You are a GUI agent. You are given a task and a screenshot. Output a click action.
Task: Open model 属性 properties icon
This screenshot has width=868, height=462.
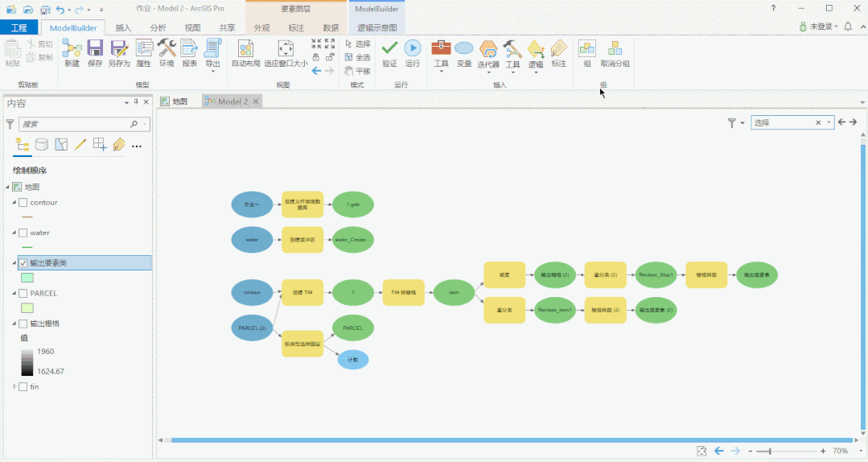[143, 53]
